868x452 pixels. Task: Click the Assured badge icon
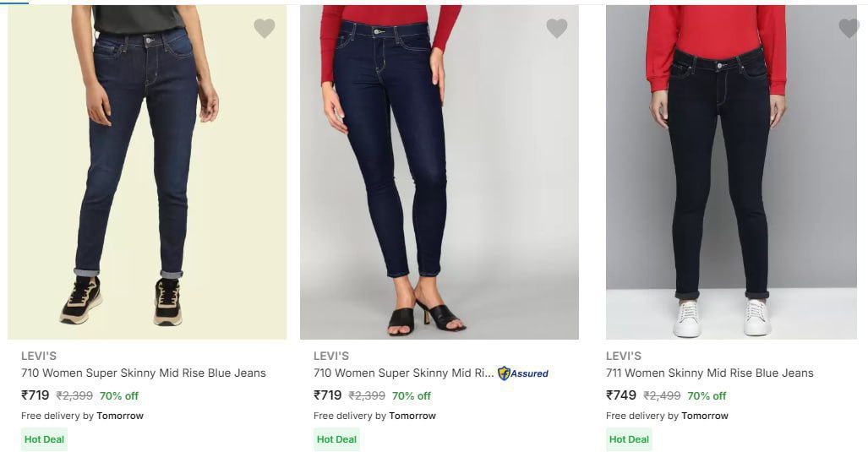pyautogui.click(x=505, y=373)
